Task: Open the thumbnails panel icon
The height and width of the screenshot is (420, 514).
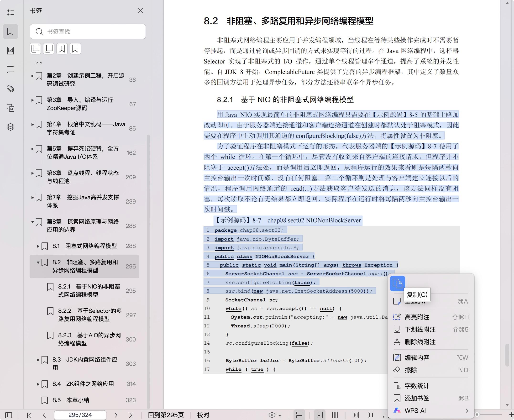Action: 10,50
